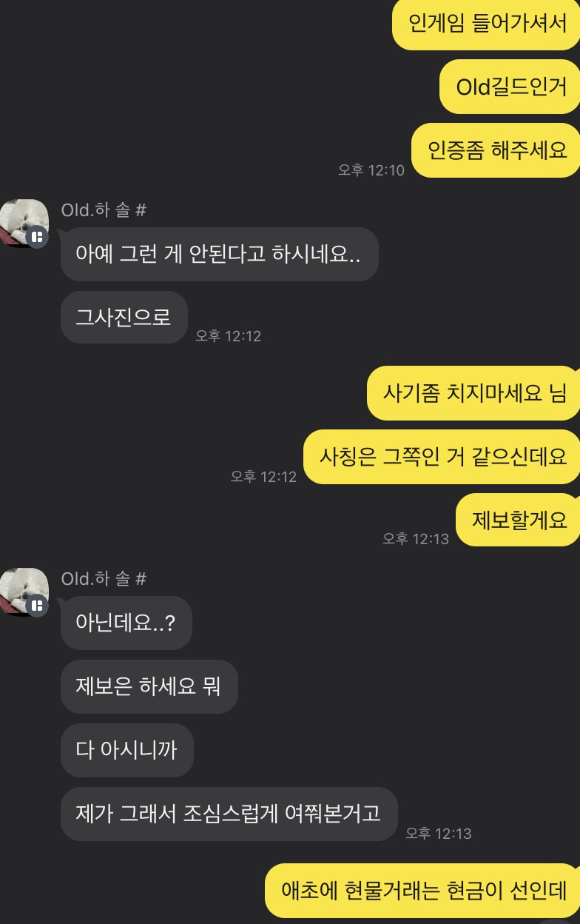The height and width of the screenshot is (924, 580).
Task: Tap the badge icon on second avatar
Action: click(x=37, y=606)
